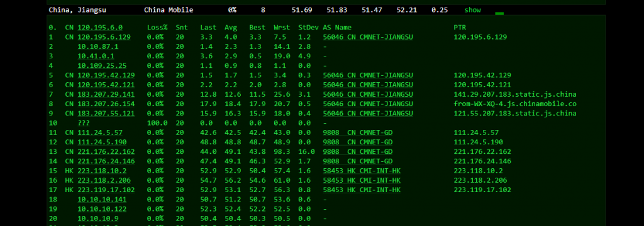
Task: Open starting IP link 120.195.6.0 at hop 0
Action: pyautogui.click(x=100, y=28)
